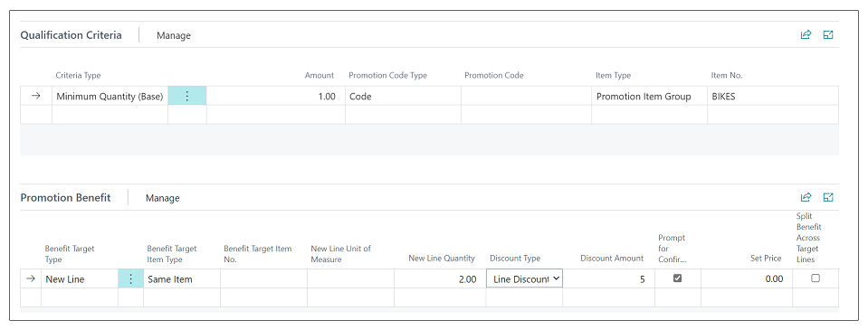
Task: Select the Promotion Benefit row arrow indicator
Action: pos(31,279)
